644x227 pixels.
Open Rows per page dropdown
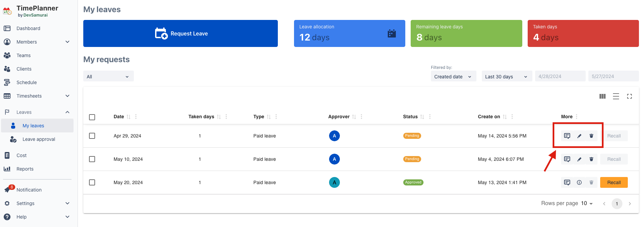point(587,203)
